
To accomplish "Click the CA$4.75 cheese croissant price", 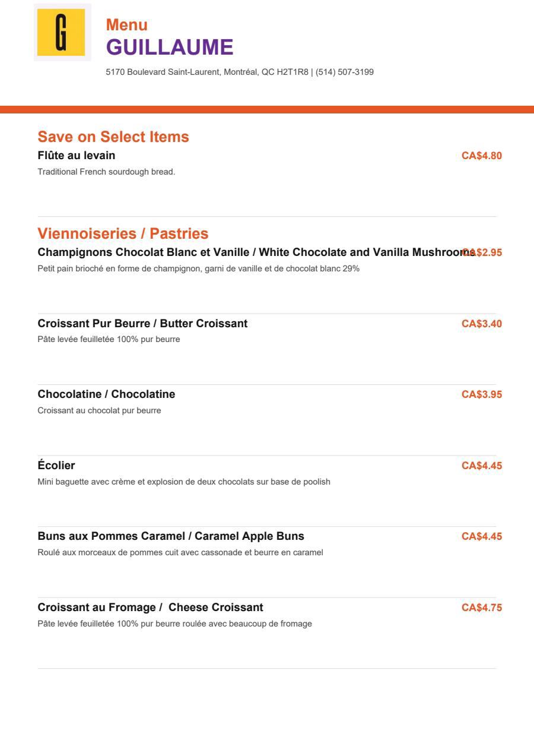I will [482, 608].
